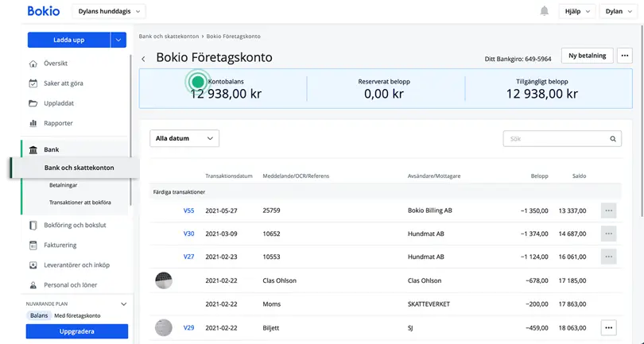Screen dimensions: 644x344
Task: Open Saker att göra in the sidebar
Action: (64, 83)
